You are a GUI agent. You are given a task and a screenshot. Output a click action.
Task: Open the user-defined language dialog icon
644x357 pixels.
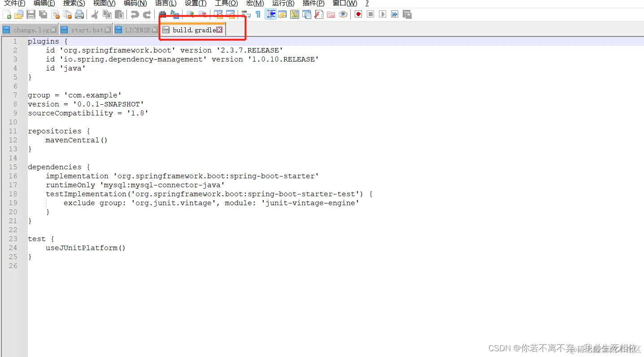(x=282, y=14)
